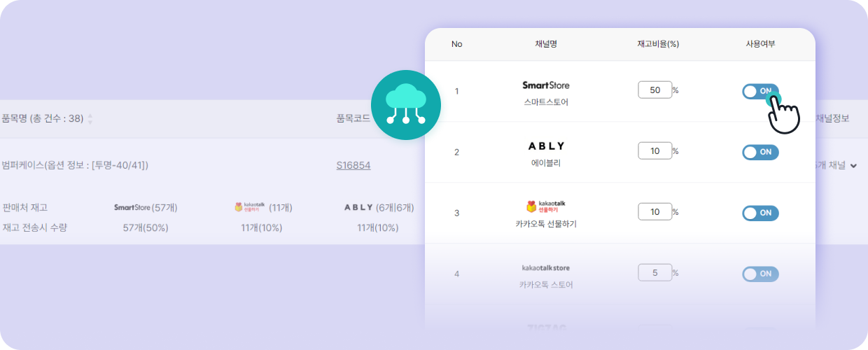Sort by 품목명 using sort arrows

[90, 119]
